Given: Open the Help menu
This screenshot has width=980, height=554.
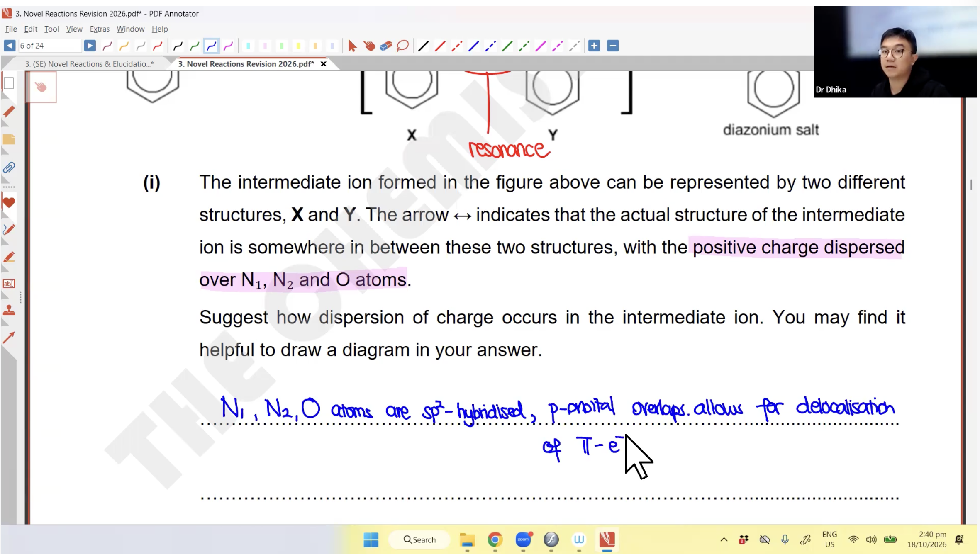Looking at the screenshot, I should (160, 29).
